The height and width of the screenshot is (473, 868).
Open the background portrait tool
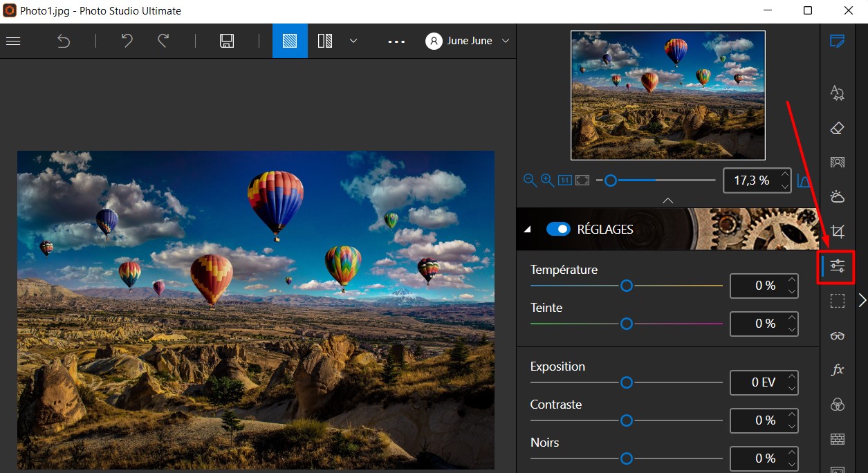pos(838,163)
